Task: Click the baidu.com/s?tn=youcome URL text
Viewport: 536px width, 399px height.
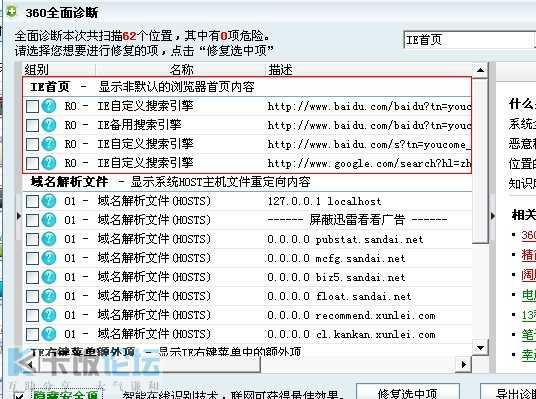Action: point(369,144)
